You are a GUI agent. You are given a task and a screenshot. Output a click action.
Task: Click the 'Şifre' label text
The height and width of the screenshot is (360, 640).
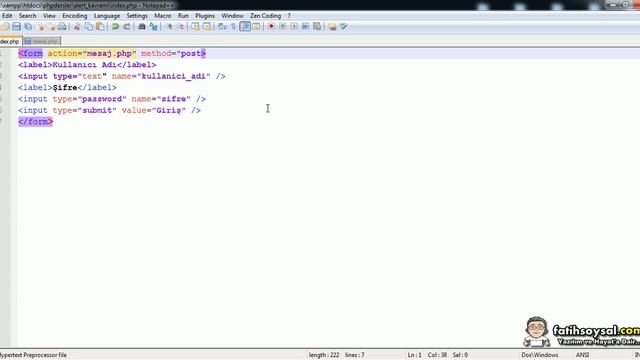tap(65, 88)
